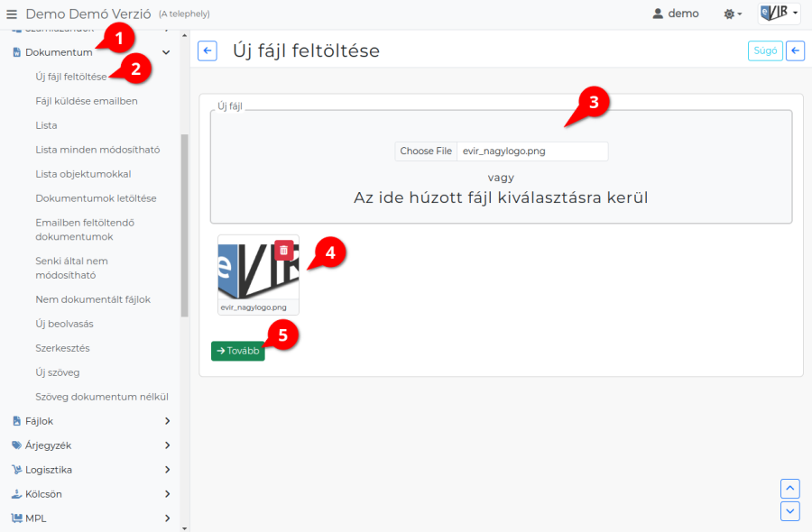Open Dokumentumok letöltése menu item
The width and height of the screenshot is (812, 532).
pyautogui.click(x=96, y=198)
